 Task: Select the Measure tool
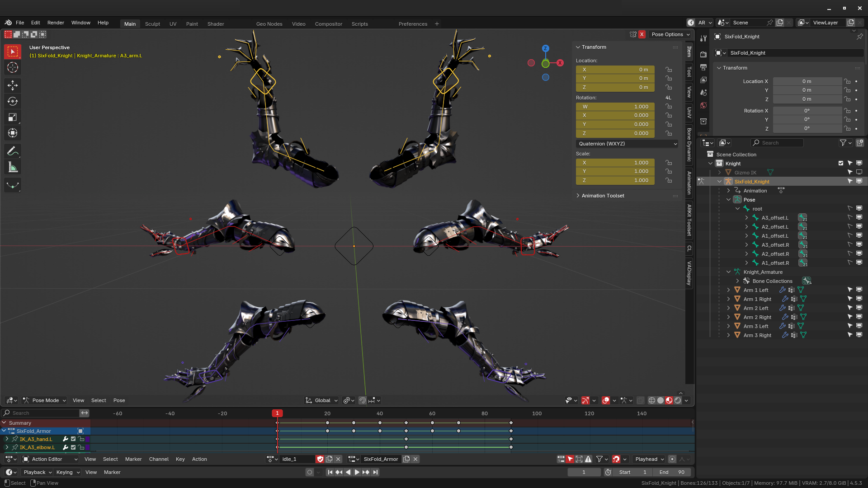click(x=13, y=168)
